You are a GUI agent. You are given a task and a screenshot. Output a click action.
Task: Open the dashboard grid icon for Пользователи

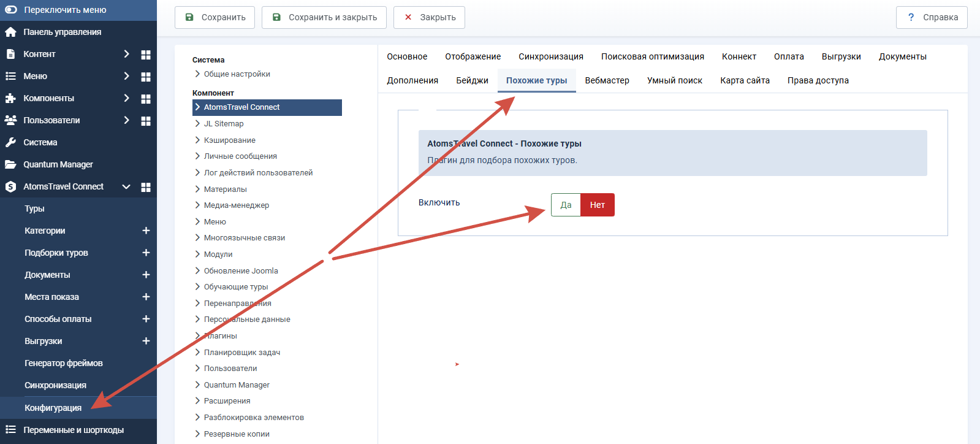point(146,121)
